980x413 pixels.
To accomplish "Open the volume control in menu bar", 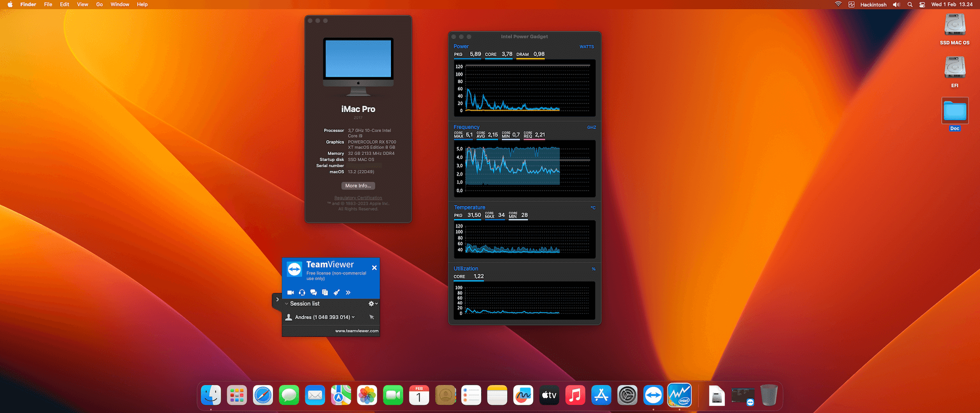I will tap(896, 5).
